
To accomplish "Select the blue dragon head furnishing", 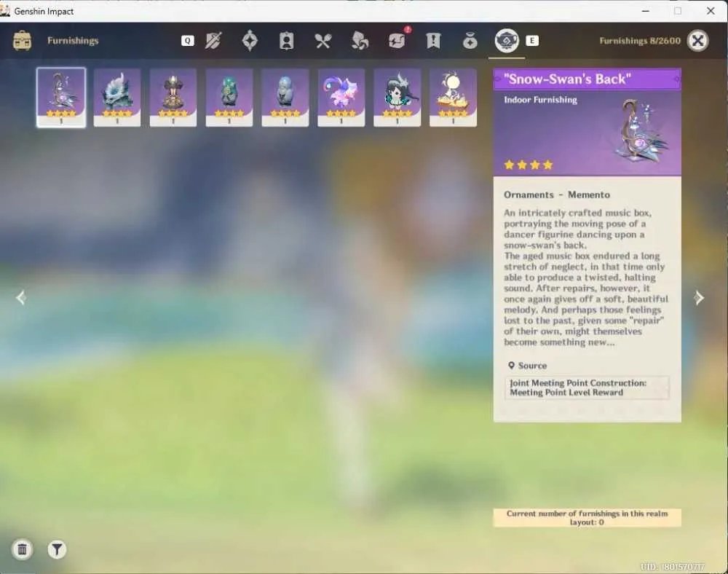I will [117, 98].
